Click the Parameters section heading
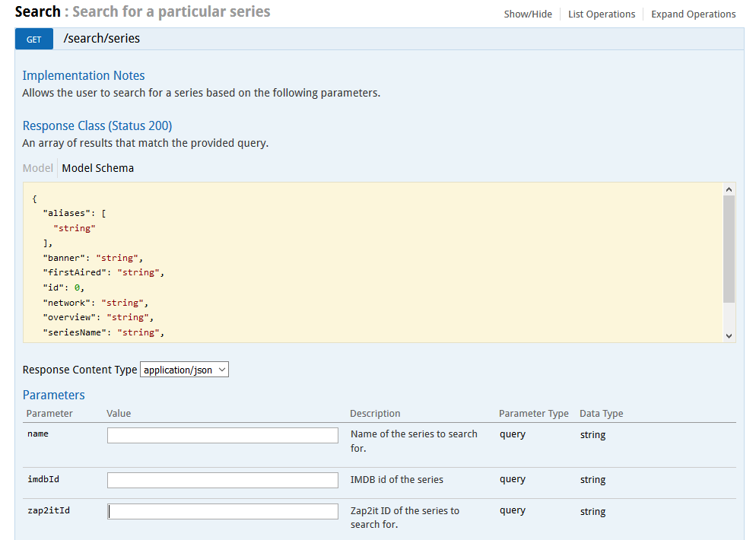 54,395
